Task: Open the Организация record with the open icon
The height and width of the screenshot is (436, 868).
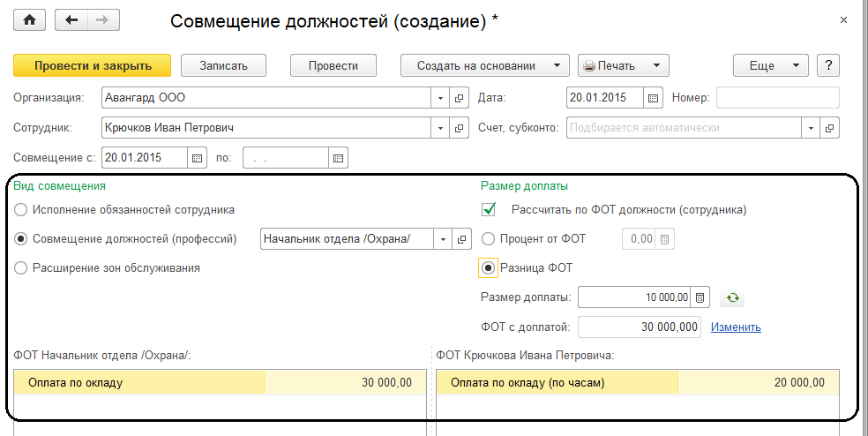Action: click(459, 97)
